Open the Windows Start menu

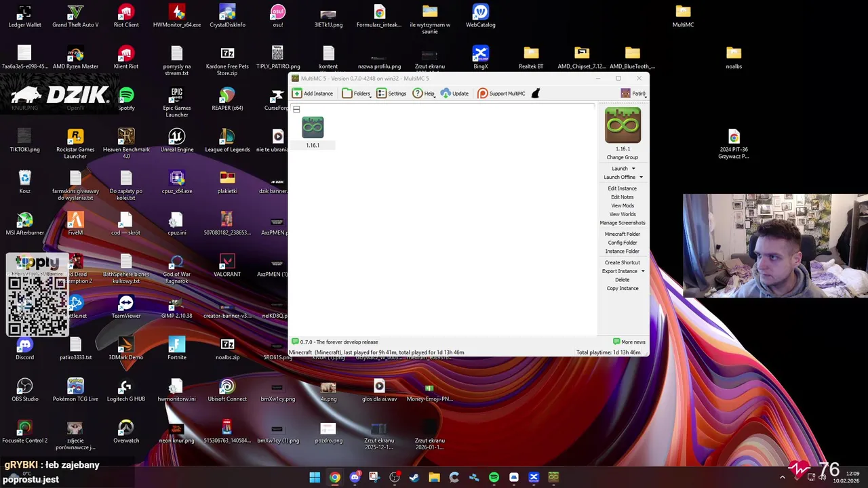(x=315, y=477)
